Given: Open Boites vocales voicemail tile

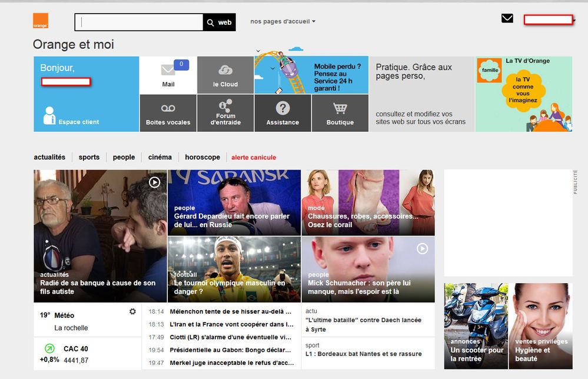Looking at the screenshot, I should pyautogui.click(x=168, y=113).
